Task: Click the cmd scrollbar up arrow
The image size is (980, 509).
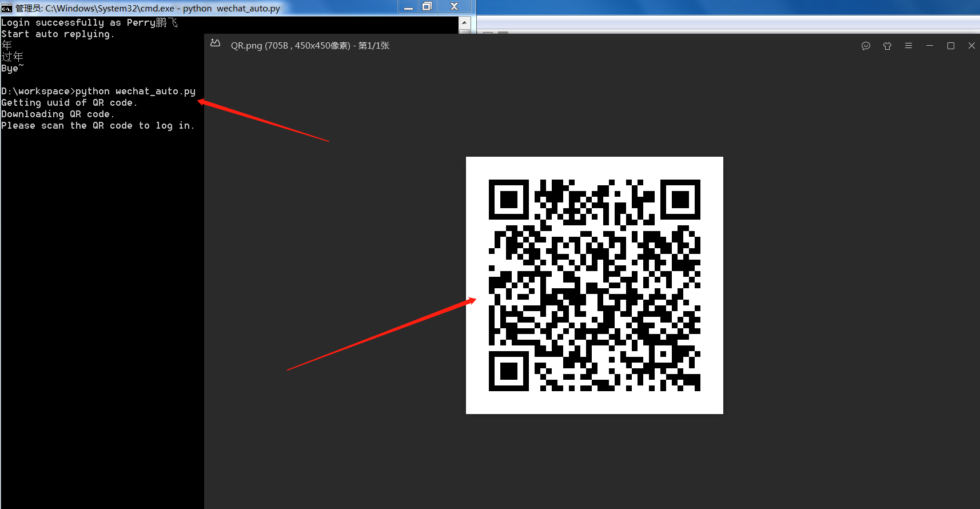Action: [464, 22]
